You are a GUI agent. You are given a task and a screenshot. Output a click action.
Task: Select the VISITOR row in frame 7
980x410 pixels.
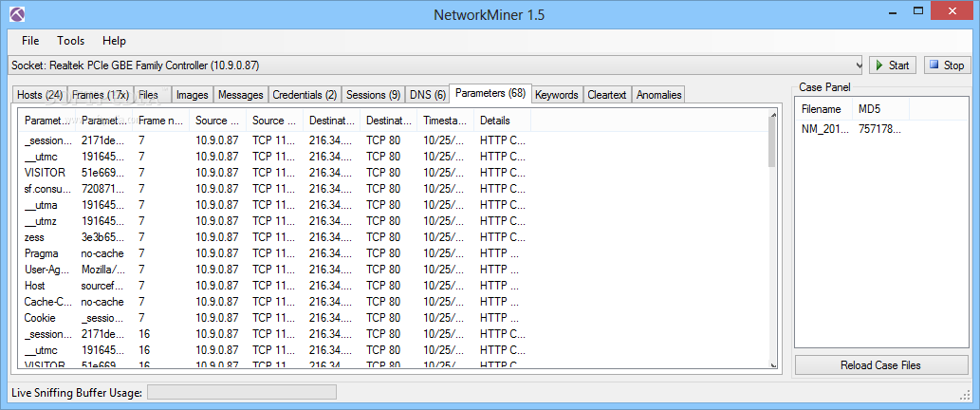pyautogui.click(x=274, y=173)
